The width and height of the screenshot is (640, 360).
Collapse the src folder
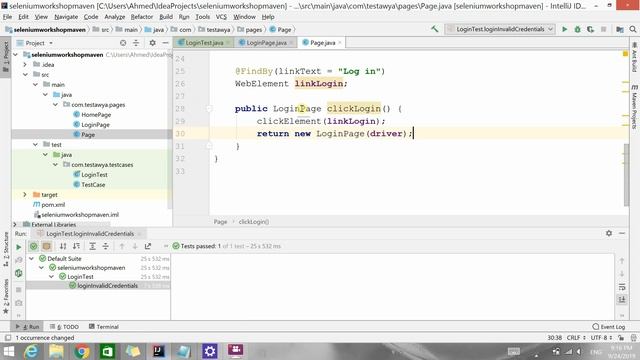click(x=25, y=74)
